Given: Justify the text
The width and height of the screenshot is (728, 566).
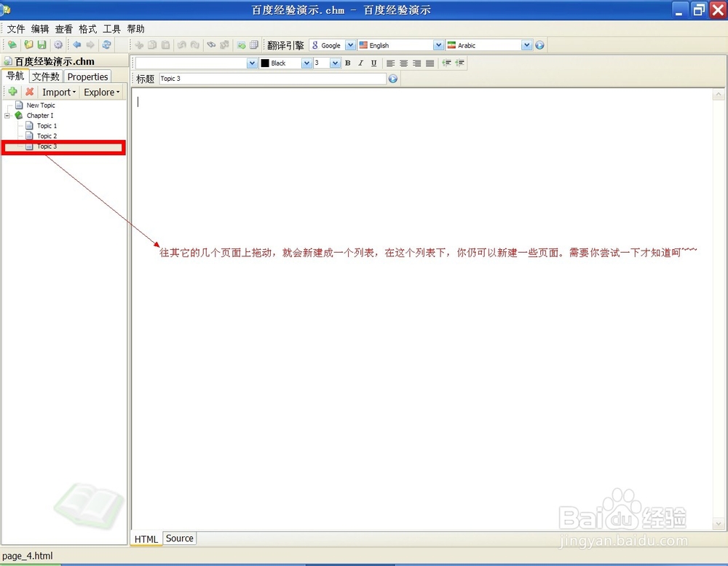Looking at the screenshot, I should (x=430, y=63).
